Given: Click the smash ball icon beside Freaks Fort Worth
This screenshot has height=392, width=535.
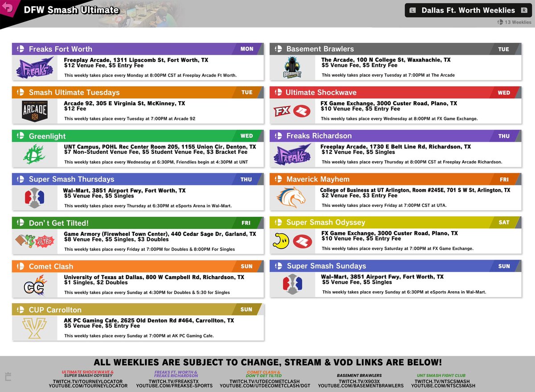Looking at the screenshot, I should [x=21, y=49].
